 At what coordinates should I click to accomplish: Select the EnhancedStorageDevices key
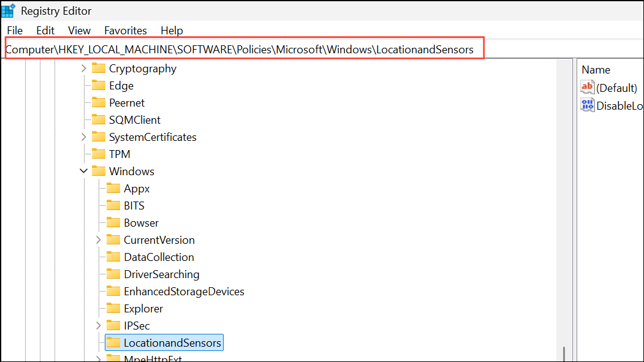coord(184,292)
